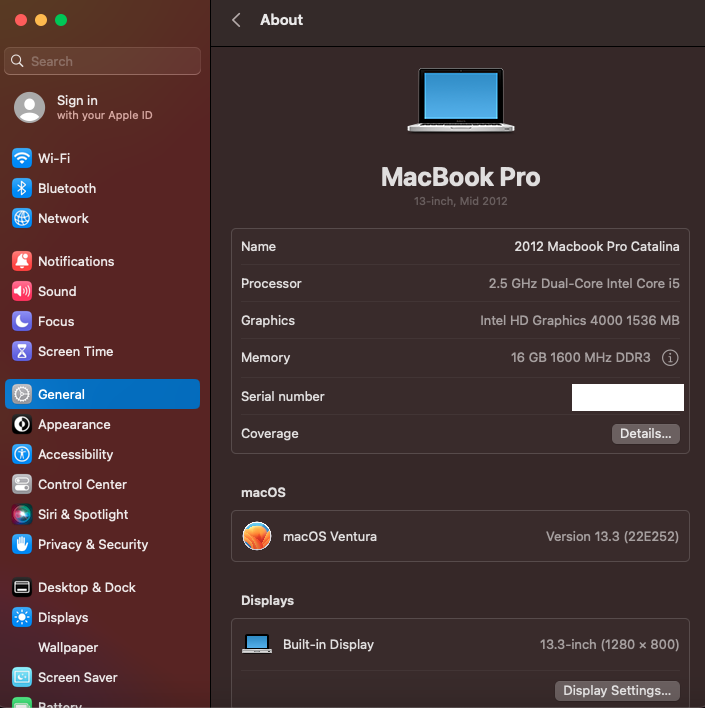Screen dimensions: 705x708
Task: Click the Built-in Display label
Action: (328, 644)
